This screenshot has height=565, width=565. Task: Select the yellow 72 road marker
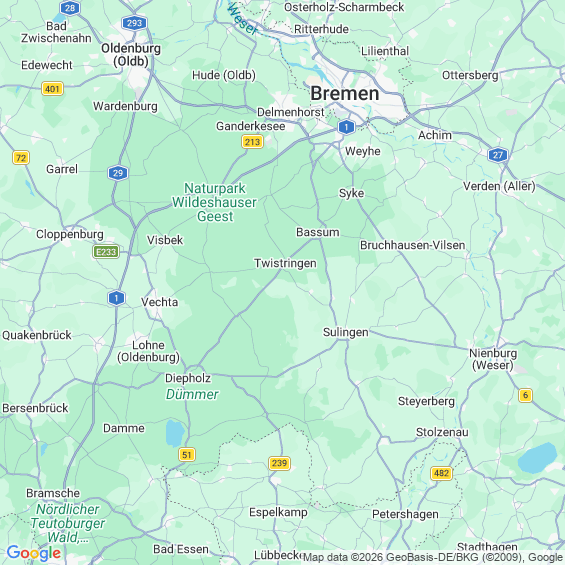point(21,158)
